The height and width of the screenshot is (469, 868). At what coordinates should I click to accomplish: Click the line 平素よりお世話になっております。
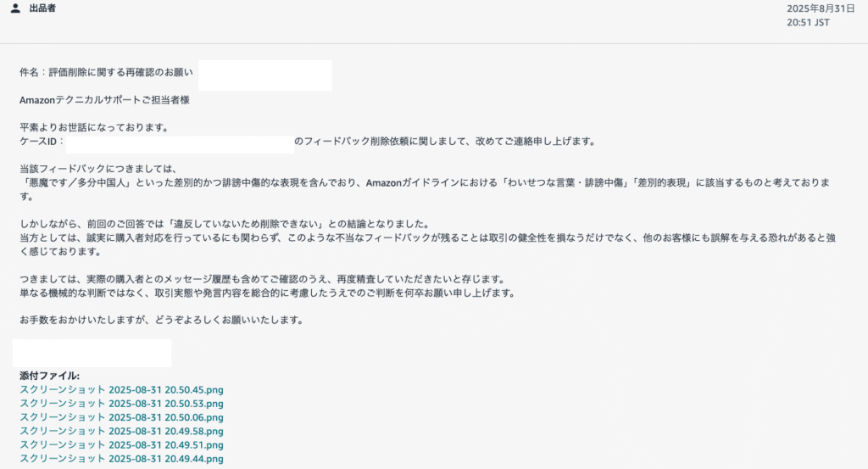tap(94, 127)
